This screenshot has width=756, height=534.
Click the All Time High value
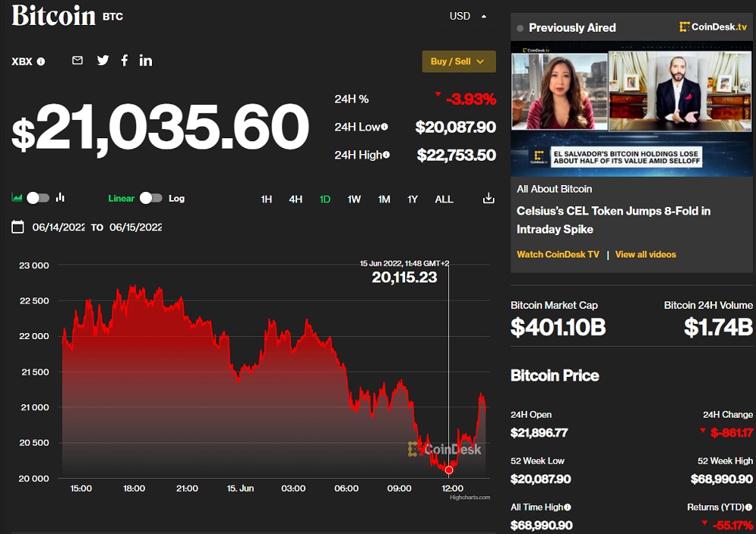[541, 525]
